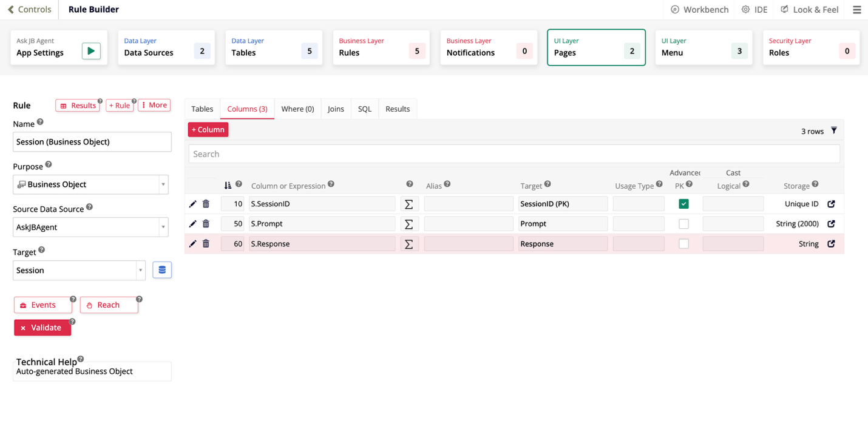Image resolution: width=868 pixels, height=429 pixels.
Task: Click the red + Column button
Action: click(208, 130)
